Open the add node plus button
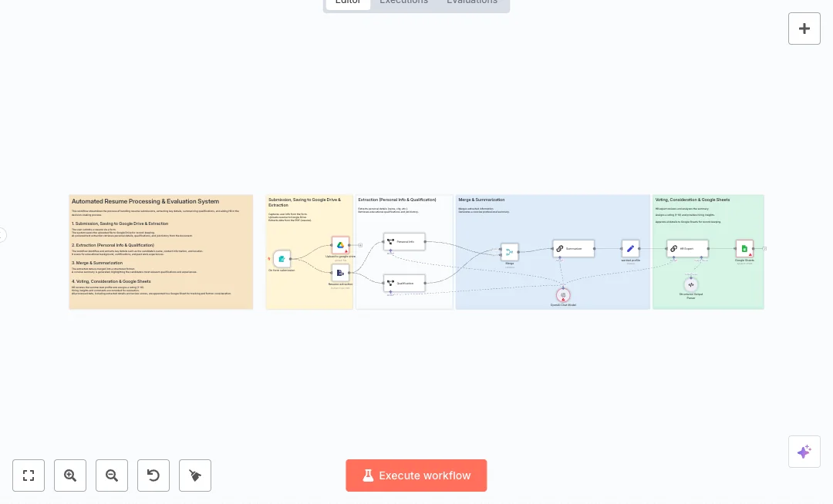This screenshot has width=833, height=504. [x=804, y=29]
